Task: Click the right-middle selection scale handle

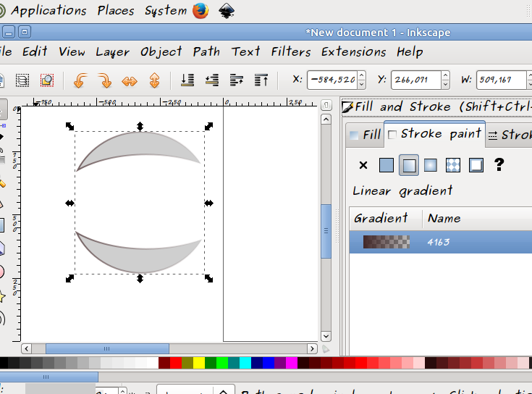Action: tap(208, 203)
